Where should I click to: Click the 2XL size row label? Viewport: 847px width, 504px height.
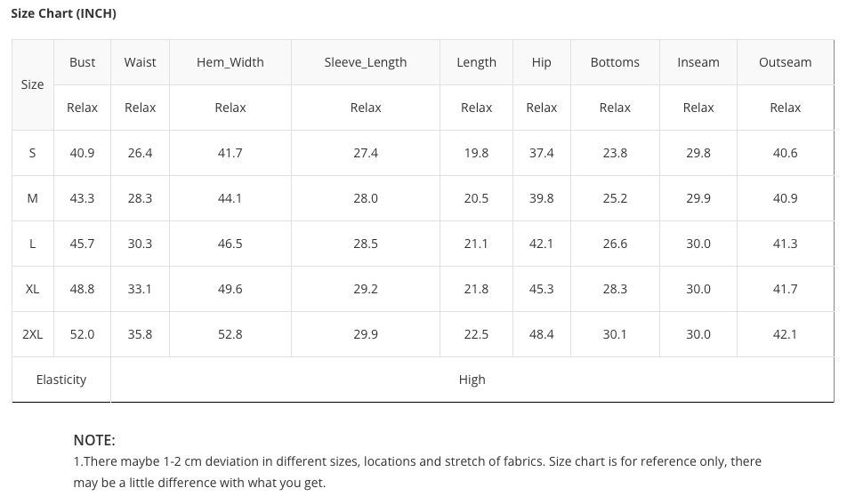(x=32, y=334)
